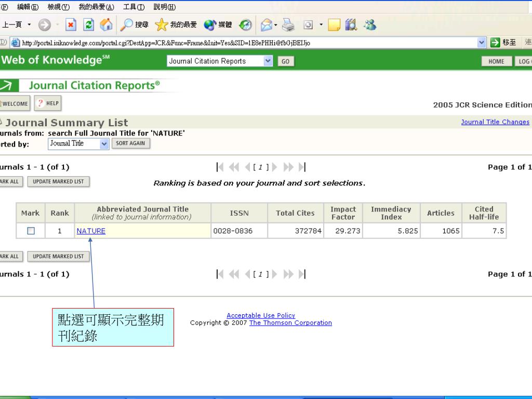This screenshot has width=532, height=399.
Task: Open the Acceptable Use Policy link
Action: coord(261,315)
